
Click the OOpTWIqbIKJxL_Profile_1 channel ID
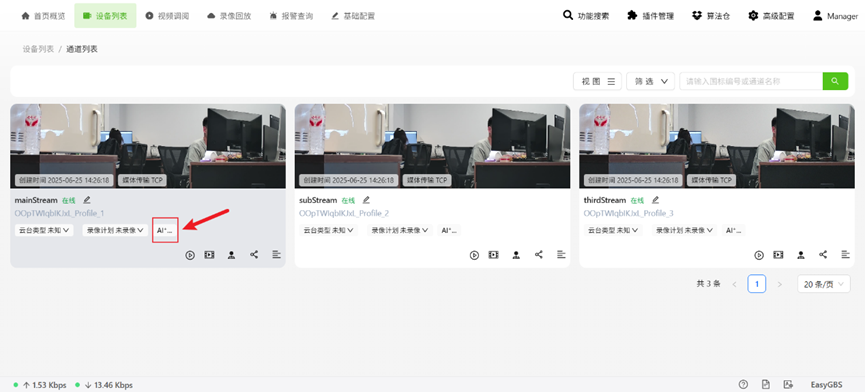click(60, 213)
